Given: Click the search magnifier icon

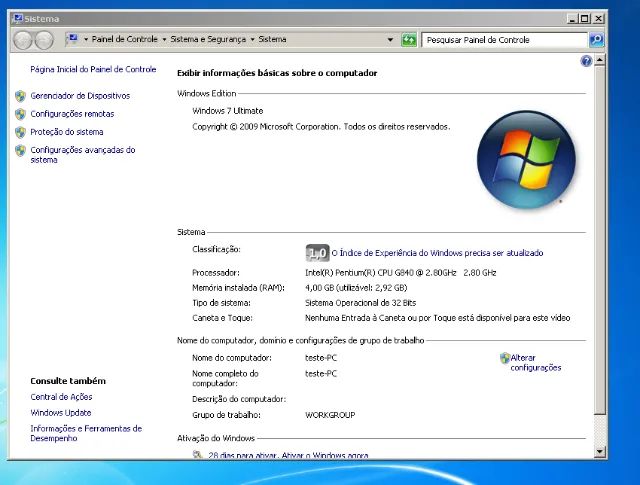Looking at the screenshot, I should [x=596, y=40].
